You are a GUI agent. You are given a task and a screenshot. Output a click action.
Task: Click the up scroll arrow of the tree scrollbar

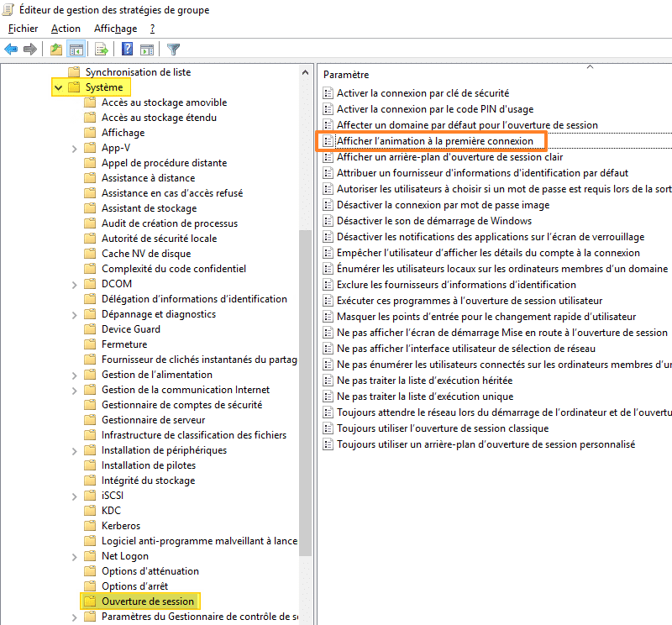[x=305, y=71]
